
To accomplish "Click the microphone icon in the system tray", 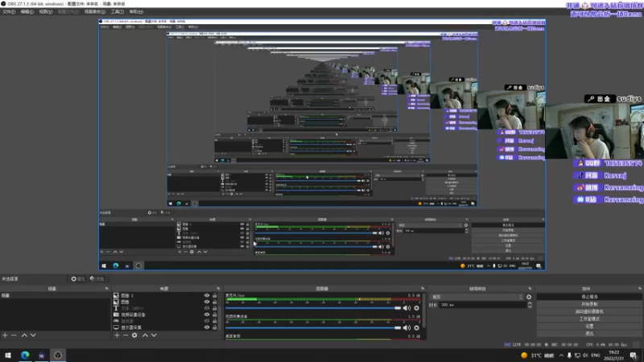I will [569, 355].
